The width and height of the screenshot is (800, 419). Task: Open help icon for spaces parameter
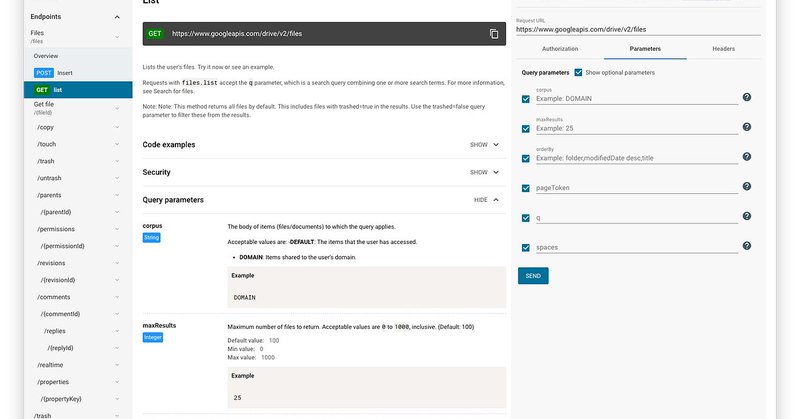746,246
